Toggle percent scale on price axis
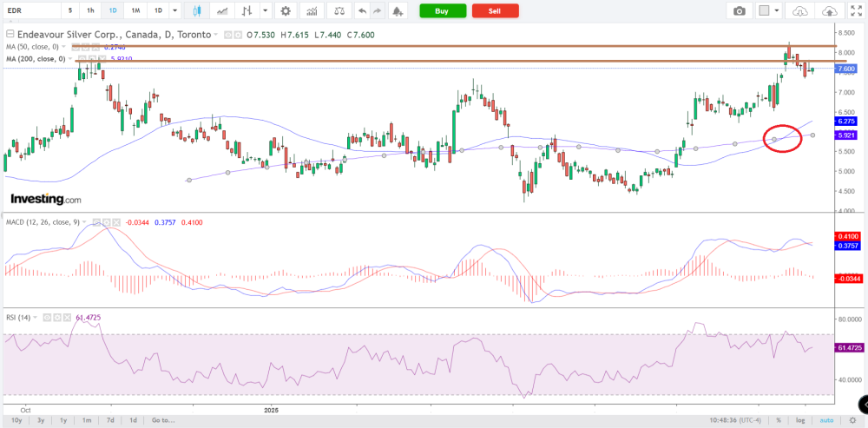This screenshot has width=868, height=428. 779,420
